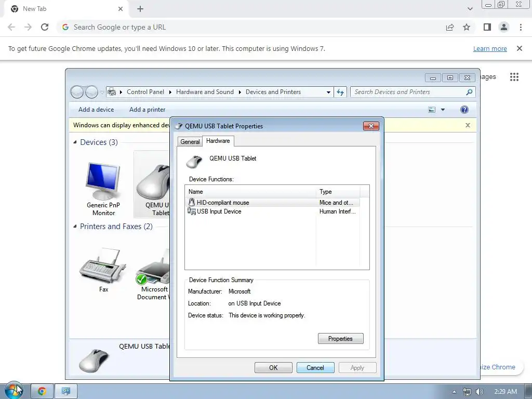Collapse Printers and Faxes group
This screenshot has width=532, height=399.
tap(75, 227)
